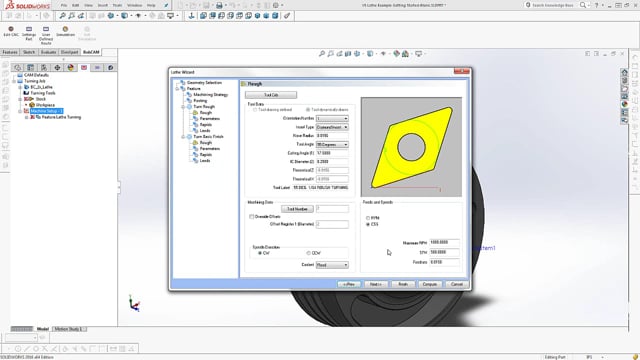Select the appearance color-ball tab icon

click(71, 67)
